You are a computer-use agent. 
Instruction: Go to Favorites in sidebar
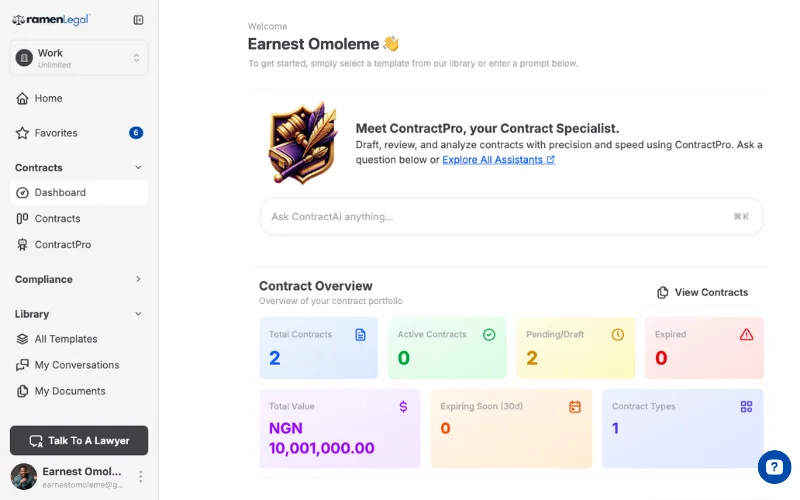(x=56, y=133)
